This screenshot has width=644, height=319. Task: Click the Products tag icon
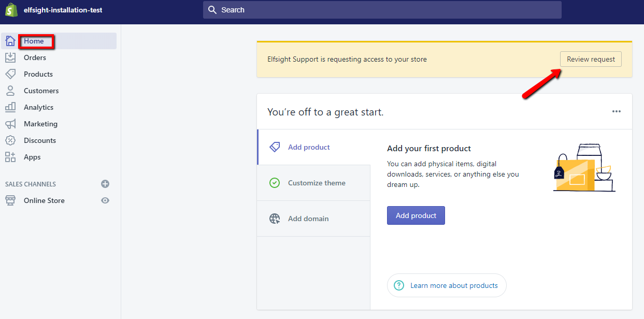coord(10,74)
